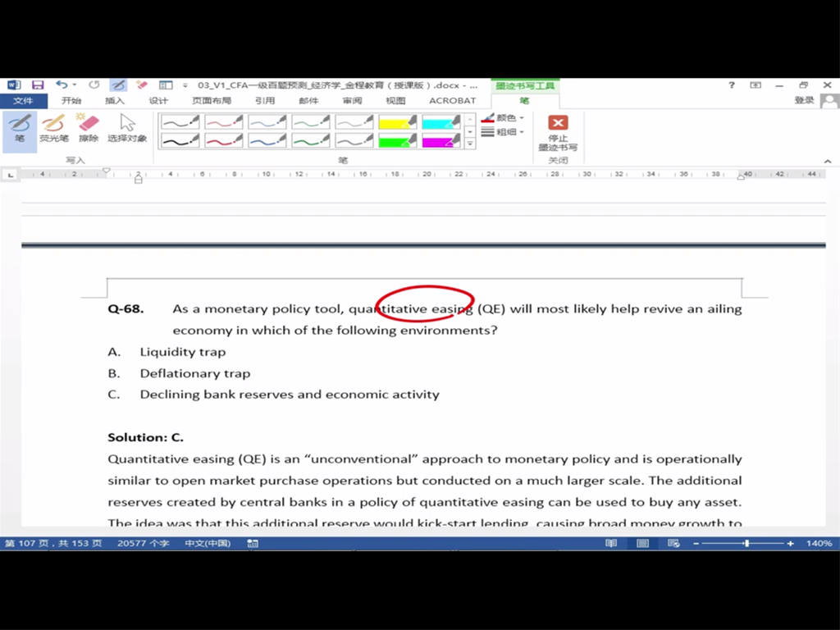Choose the cyan highlighter style
840x630 pixels.
(441, 122)
